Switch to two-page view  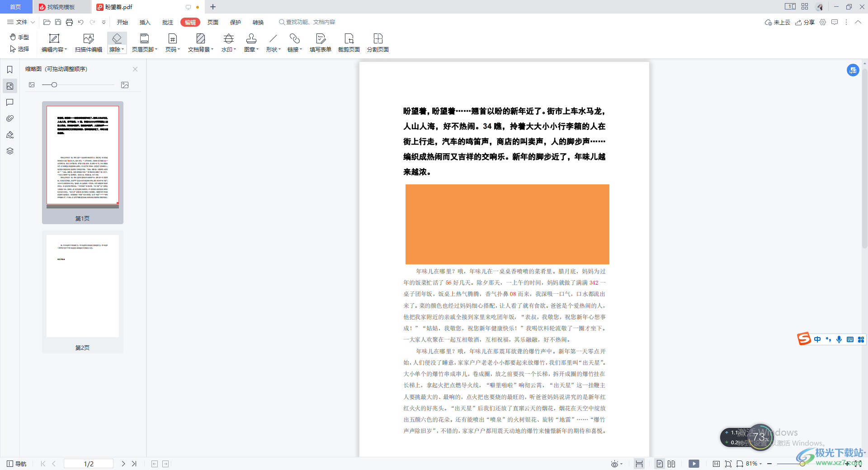click(x=671, y=464)
